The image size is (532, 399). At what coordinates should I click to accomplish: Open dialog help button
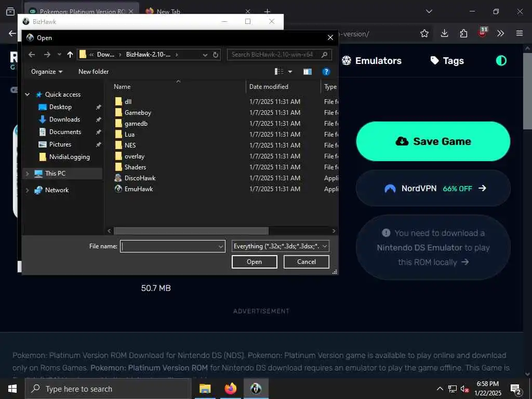tap(326, 72)
